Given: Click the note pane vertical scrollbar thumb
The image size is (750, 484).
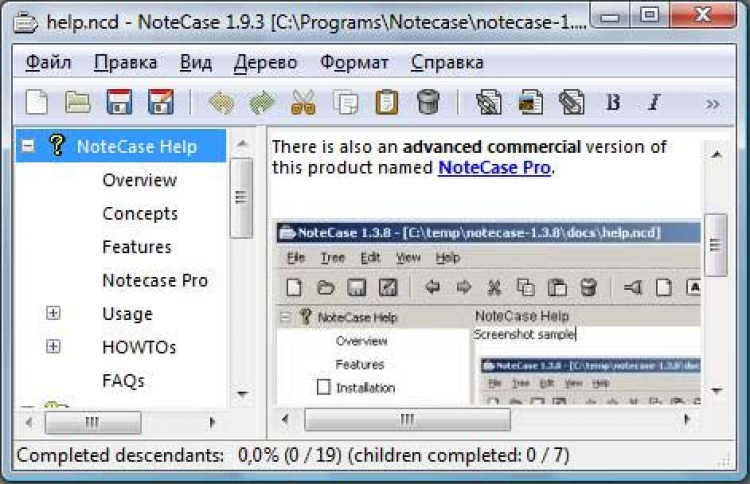Looking at the screenshot, I should click(716, 245).
